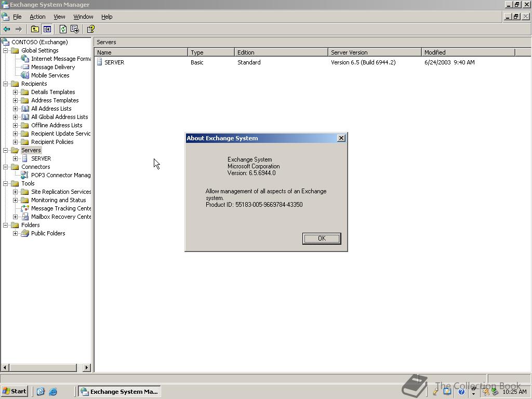The height and width of the screenshot is (399, 532).
Task: Click the Forward arrow toolbar icon
Action: (x=19, y=29)
